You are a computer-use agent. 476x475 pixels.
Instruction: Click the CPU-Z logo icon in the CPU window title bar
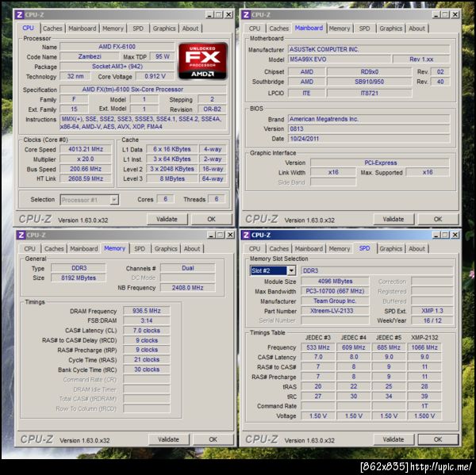tap(20, 14)
